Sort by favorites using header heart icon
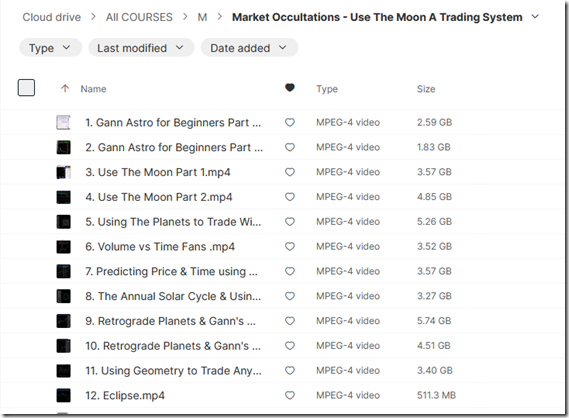Screen dimensions: 569x418 [290, 87]
